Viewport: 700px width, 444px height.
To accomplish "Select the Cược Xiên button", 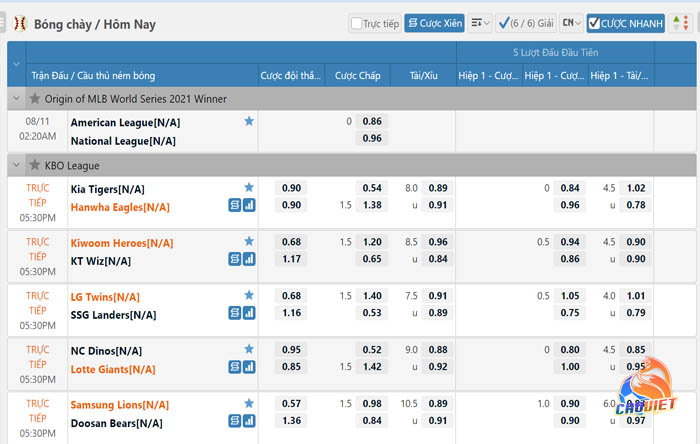I will pyautogui.click(x=434, y=23).
